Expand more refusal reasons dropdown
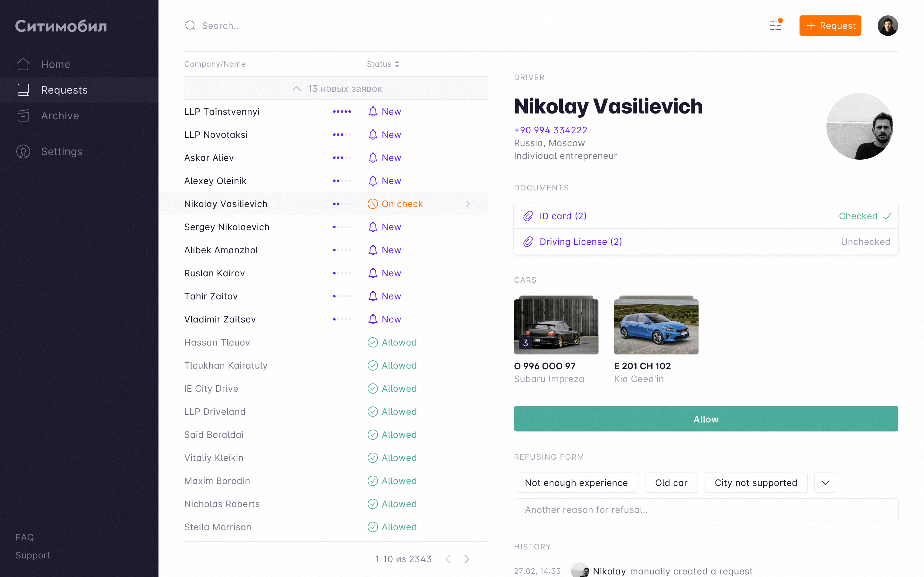The width and height of the screenshot is (924, 577). [825, 483]
